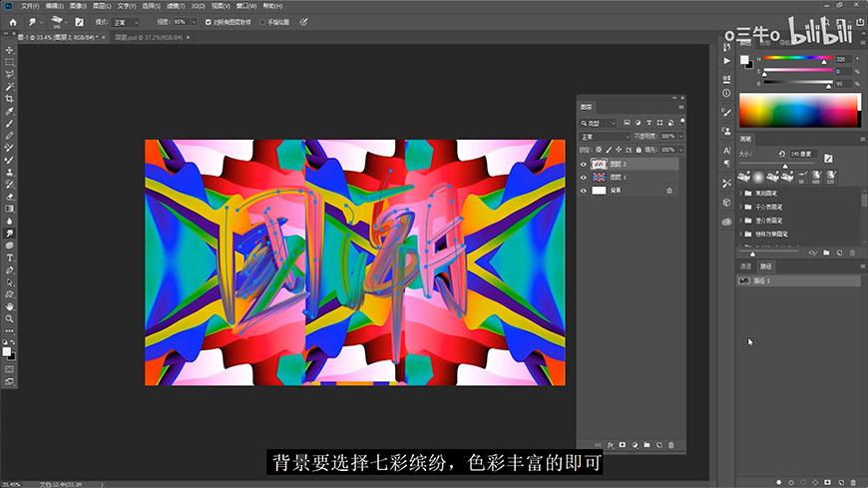The image size is (868, 488).
Task: Toggle the 对所有图层取样 checkbox
Action: point(208,21)
